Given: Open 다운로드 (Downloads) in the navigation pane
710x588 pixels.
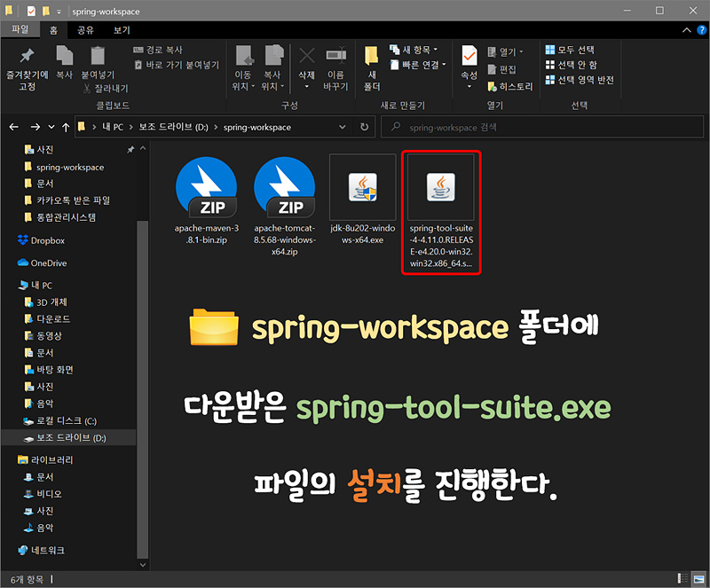Looking at the screenshot, I should [x=49, y=319].
